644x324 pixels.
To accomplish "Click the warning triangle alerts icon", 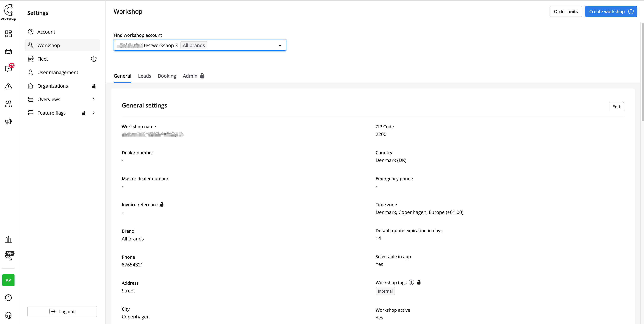I will pos(8,86).
